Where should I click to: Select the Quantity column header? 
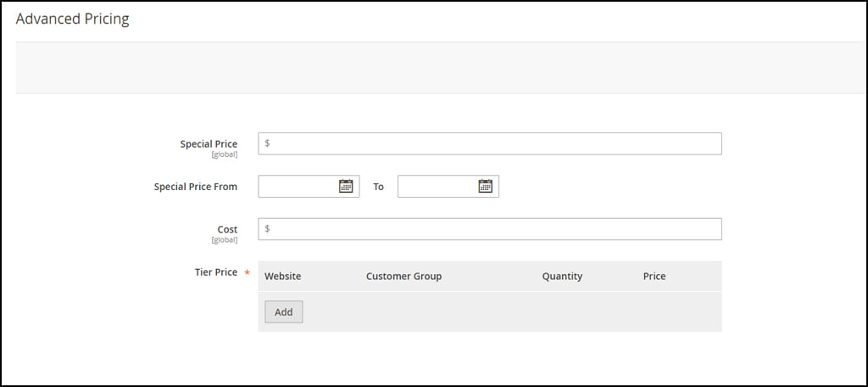(x=563, y=276)
